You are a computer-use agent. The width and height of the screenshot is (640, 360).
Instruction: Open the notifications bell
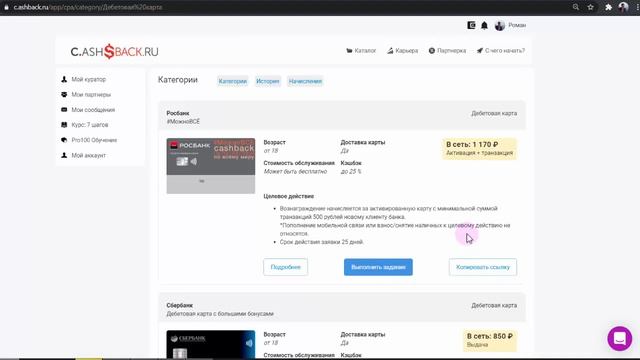(x=484, y=26)
